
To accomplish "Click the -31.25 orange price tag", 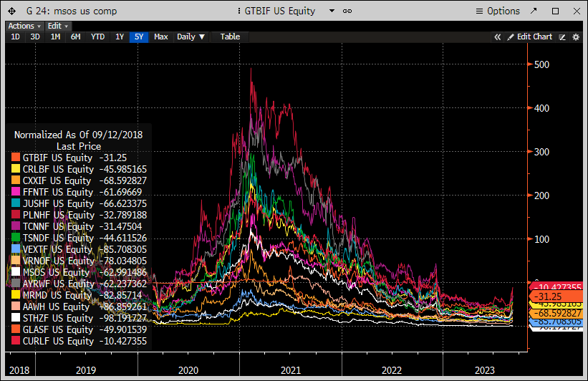I will [x=556, y=296].
